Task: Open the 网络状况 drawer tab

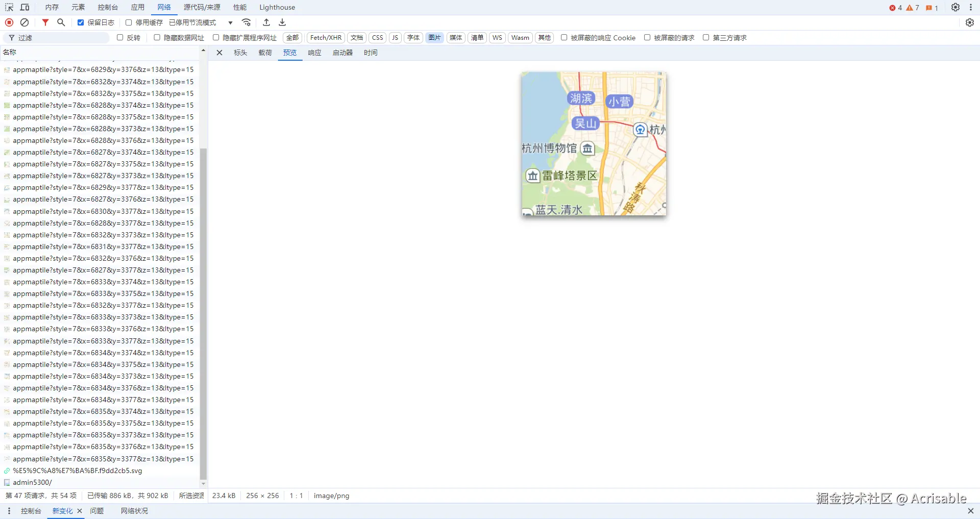Action: pos(134,511)
